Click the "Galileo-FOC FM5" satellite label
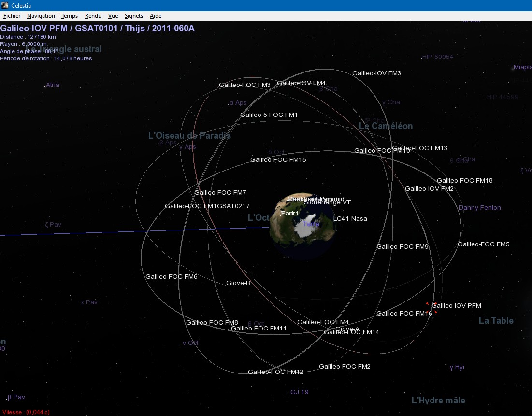This screenshot has height=416, width=532. [484, 244]
